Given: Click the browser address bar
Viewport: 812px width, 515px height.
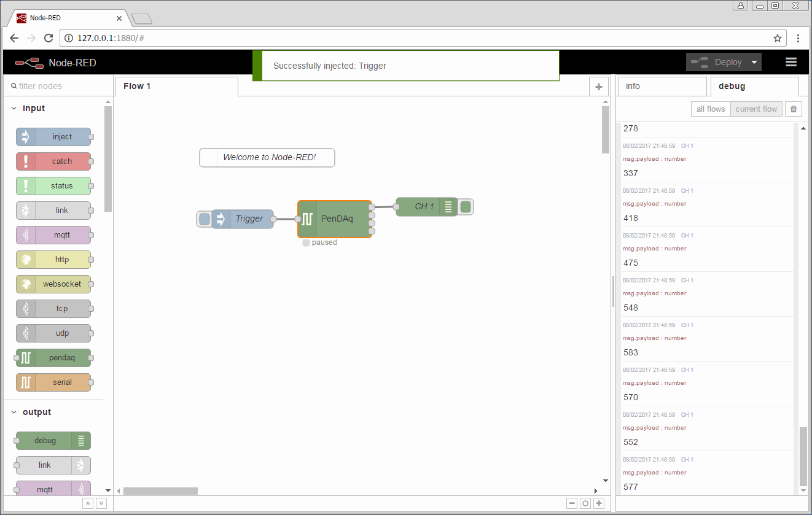Looking at the screenshot, I should pos(424,38).
